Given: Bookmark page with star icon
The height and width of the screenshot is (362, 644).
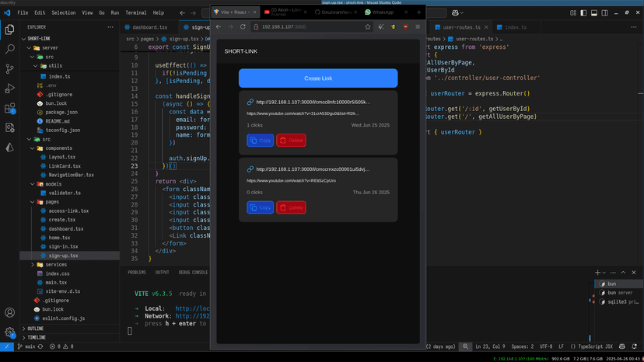Looking at the screenshot, I should 368,26.
